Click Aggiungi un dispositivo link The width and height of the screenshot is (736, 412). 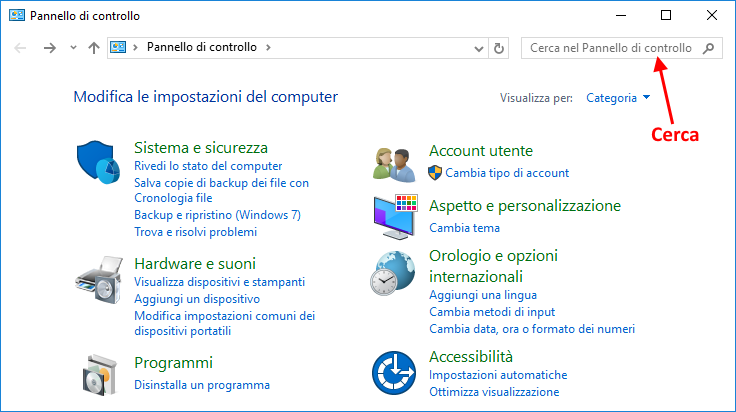click(x=197, y=299)
